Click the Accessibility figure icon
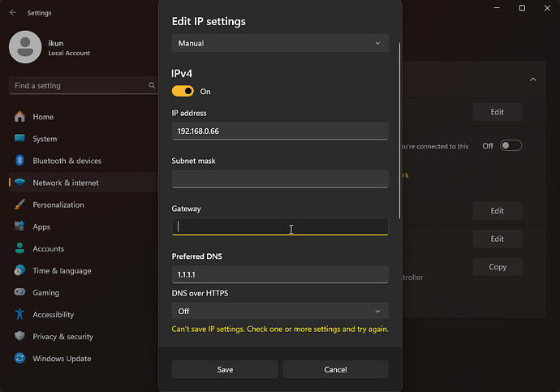Viewport: 560px width, 392px height. 19,314
